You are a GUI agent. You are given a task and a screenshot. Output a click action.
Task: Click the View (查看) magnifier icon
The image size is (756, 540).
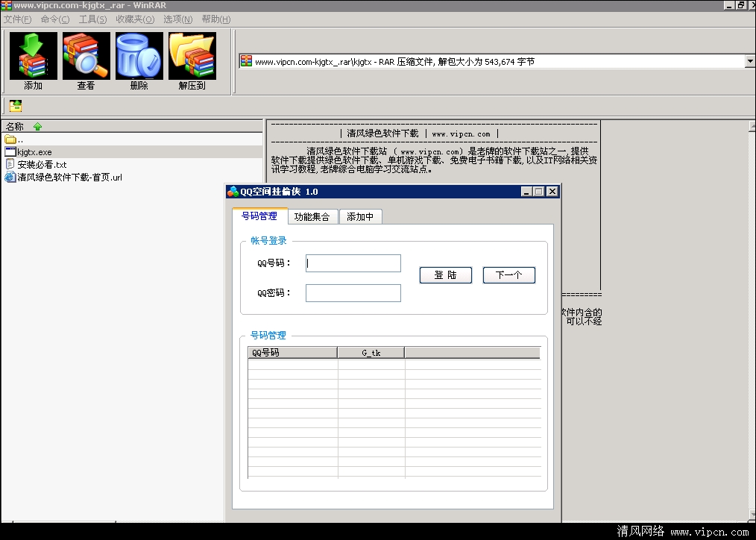(x=86, y=56)
